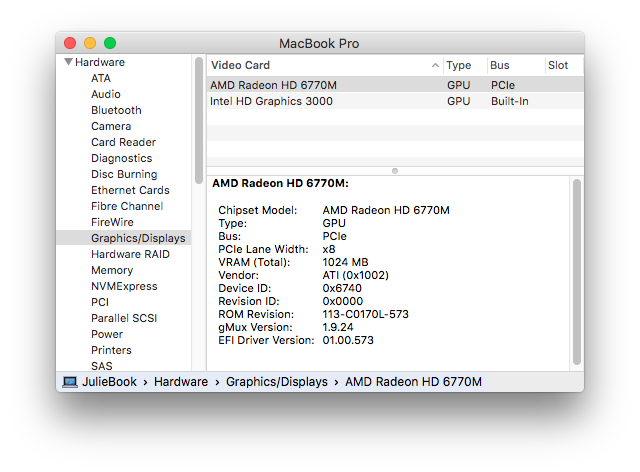Click Hardware in the path bar
Screen dimensions: 640x472
point(181,382)
